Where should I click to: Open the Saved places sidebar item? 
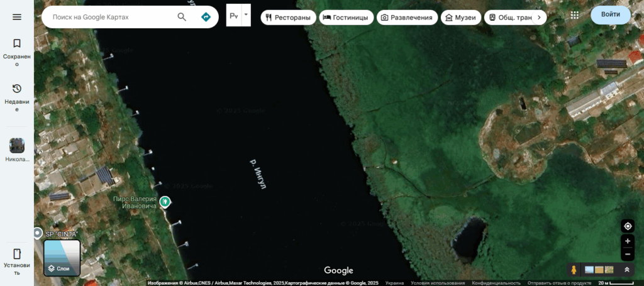(17, 51)
